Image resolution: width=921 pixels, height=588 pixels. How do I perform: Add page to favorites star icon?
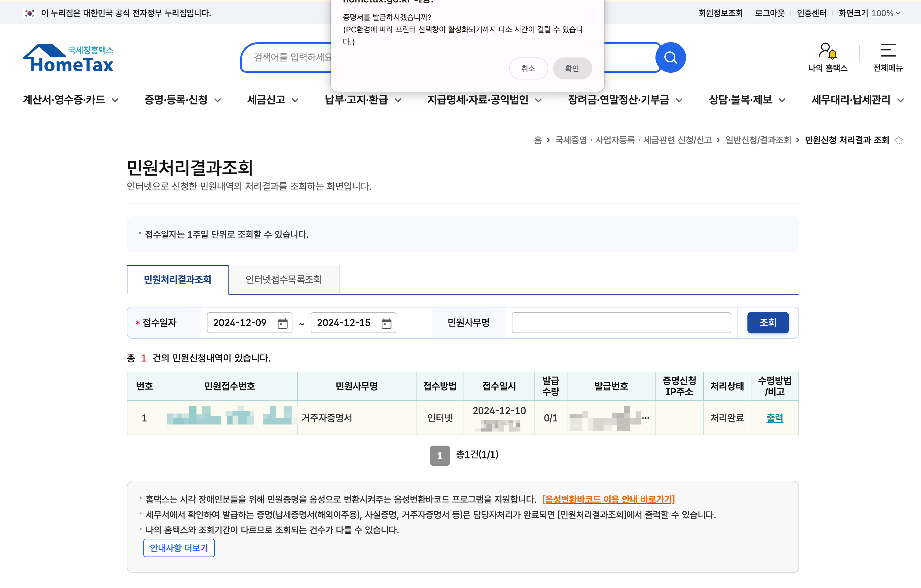898,140
